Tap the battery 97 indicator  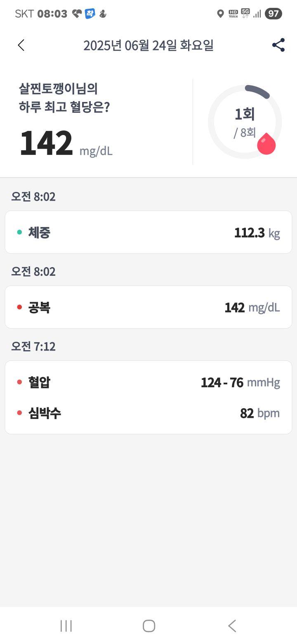(273, 14)
